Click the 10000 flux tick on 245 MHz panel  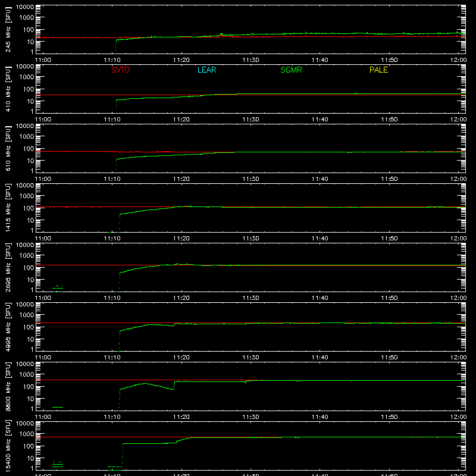tap(25, 7)
